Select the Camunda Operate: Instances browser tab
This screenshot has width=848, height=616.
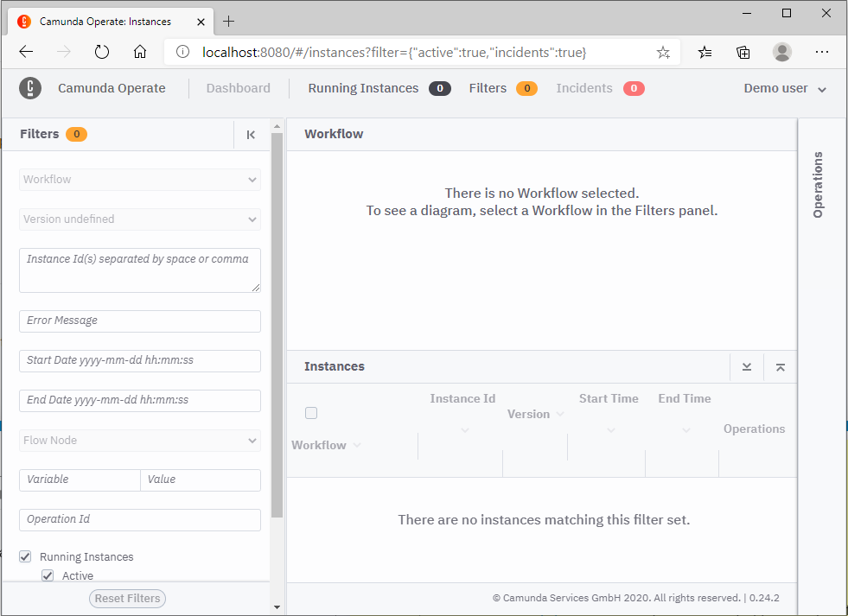[x=111, y=22]
